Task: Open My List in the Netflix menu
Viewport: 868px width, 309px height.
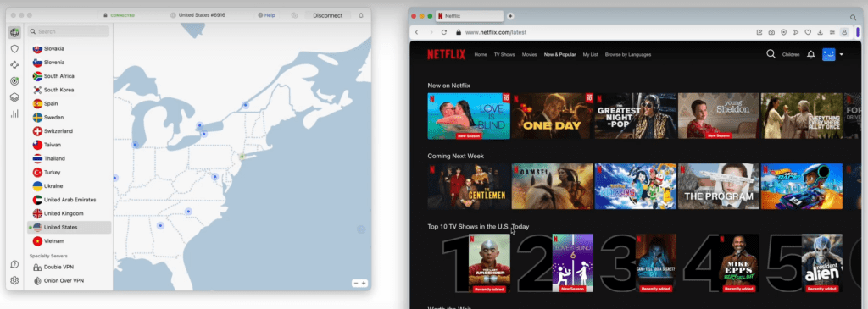Action: pyautogui.click(x=591, y=55)
